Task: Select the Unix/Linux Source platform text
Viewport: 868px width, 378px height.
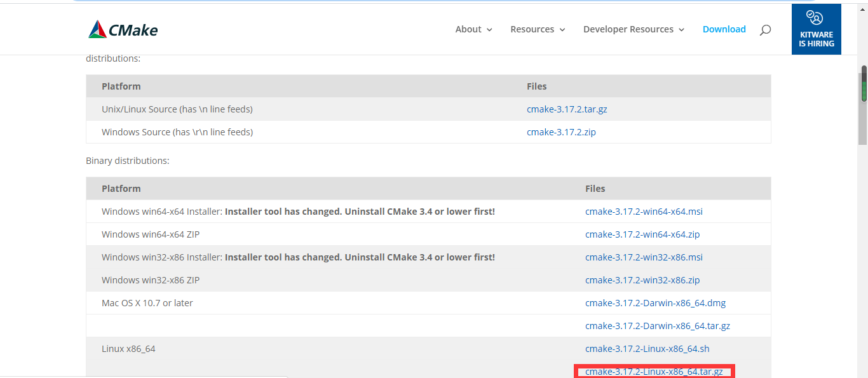Action: click(x=177, y=109)
